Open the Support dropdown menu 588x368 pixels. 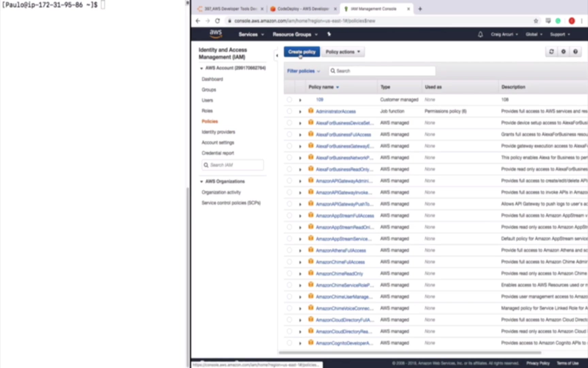560,34
